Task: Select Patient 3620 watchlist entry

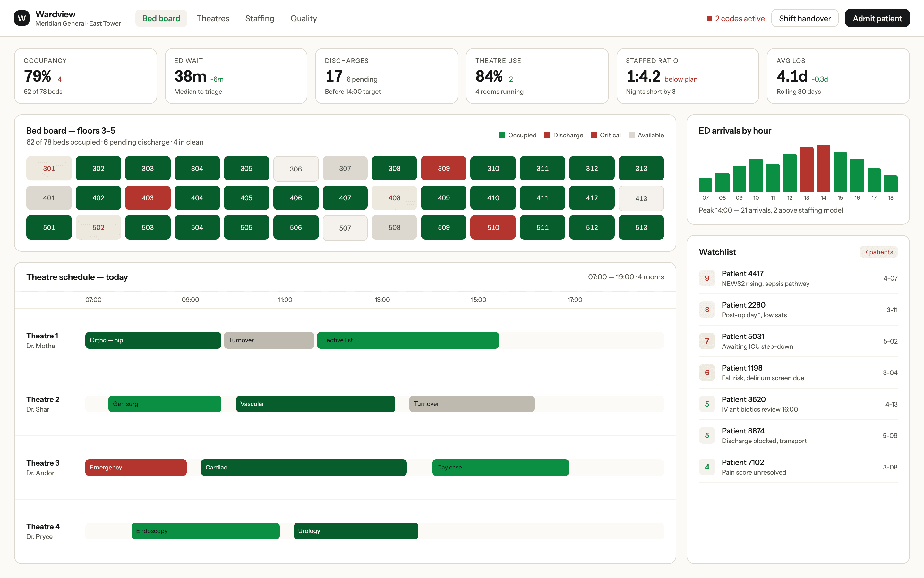Action: pyautogui.click(x=798, y=404)
